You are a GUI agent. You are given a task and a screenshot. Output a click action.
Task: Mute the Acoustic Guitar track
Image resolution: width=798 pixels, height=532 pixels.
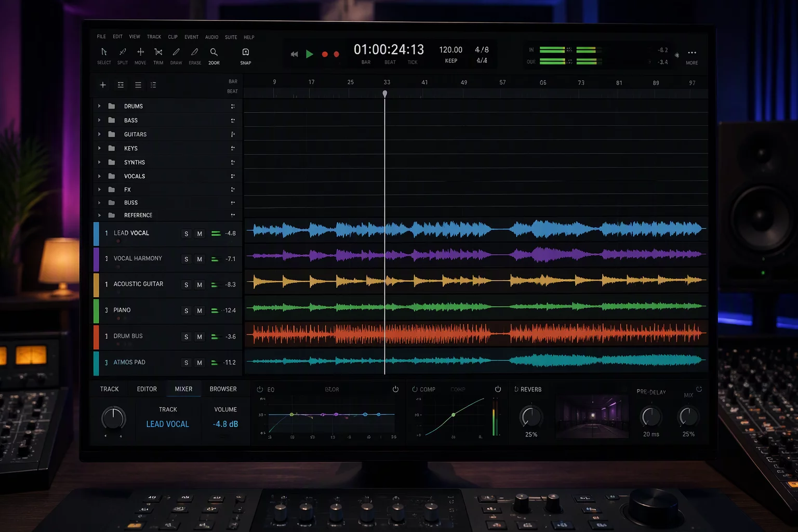click(199, 285)
